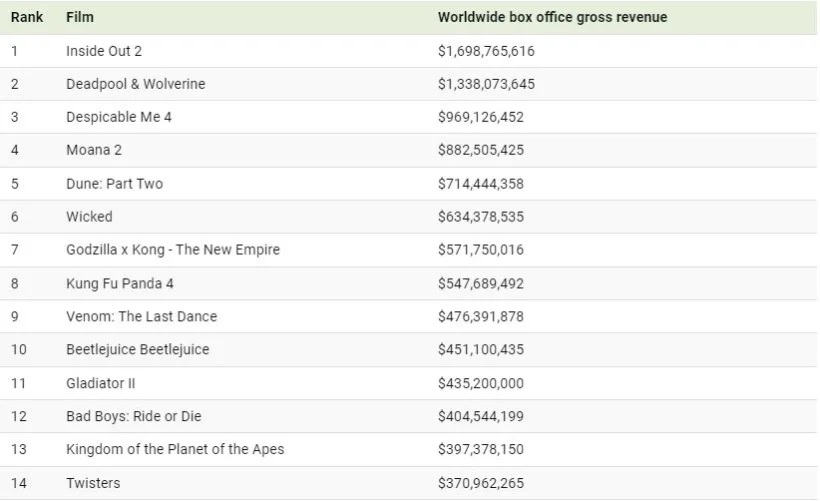
Task: Select rank number '1' for Inside Out 2
Action: coord(15,51)
